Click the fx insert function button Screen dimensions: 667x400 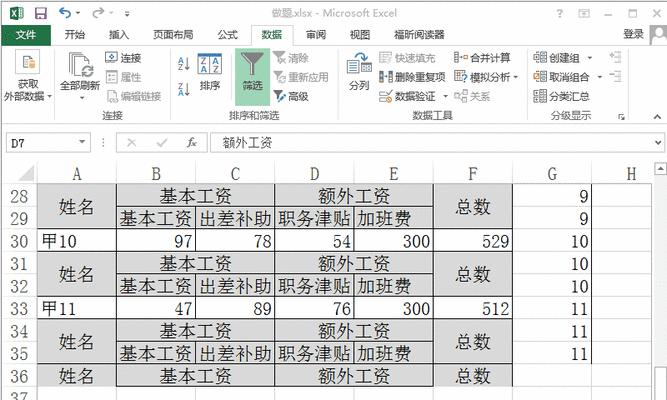click(x=192, y=143)
